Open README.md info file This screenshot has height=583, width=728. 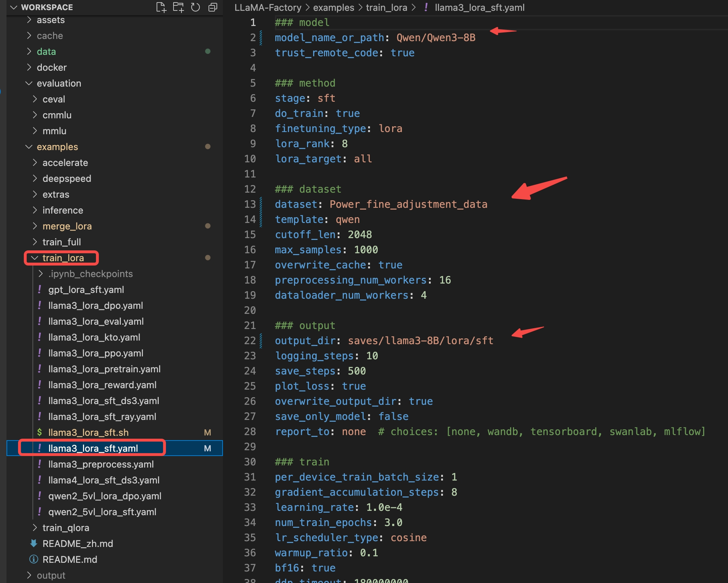coord(70,559)
